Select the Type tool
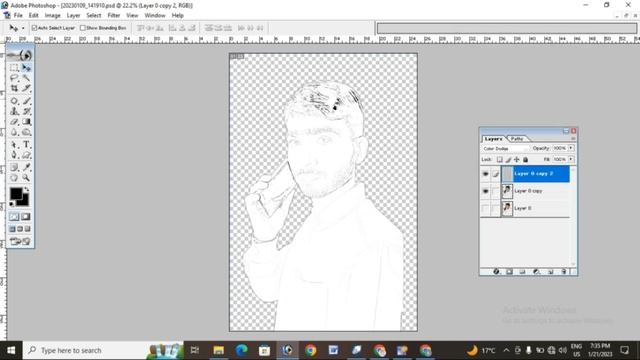This screenshot has width=640, height=360. point(26,144)
